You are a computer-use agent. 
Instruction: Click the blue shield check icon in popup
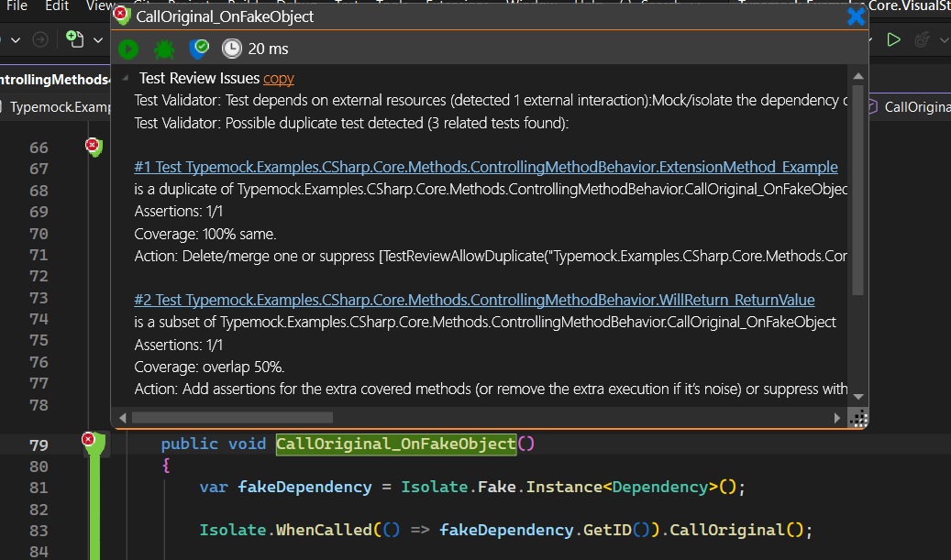(x=199, y=49)
